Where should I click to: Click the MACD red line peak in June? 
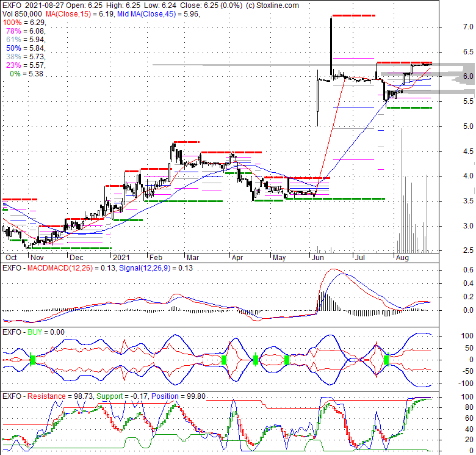(334, 269)
